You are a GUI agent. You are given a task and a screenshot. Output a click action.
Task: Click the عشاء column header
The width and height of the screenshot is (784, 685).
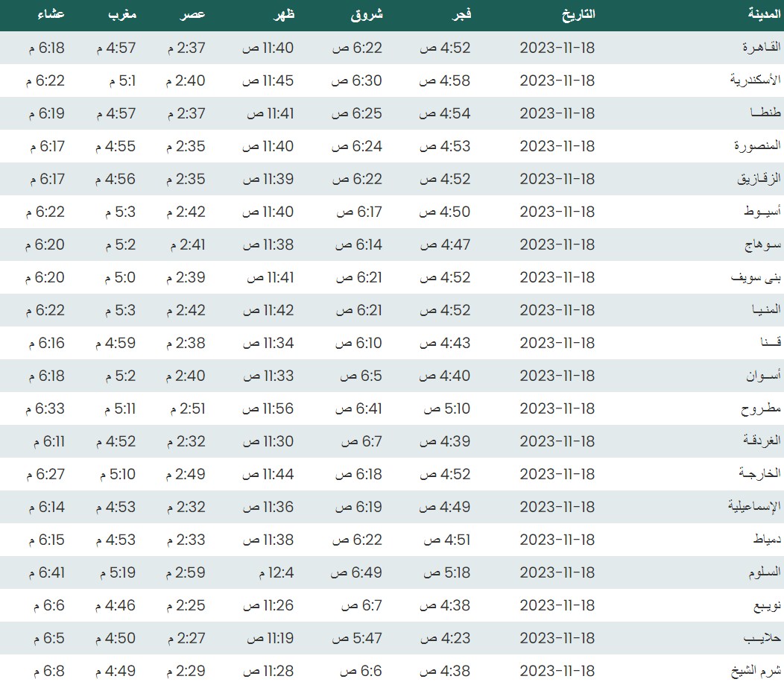[x=50, y=14]
